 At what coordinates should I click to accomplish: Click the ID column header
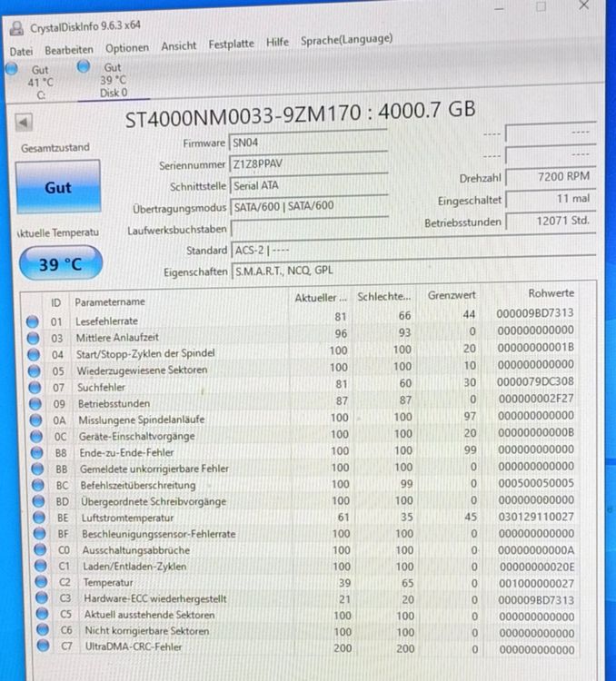coord(56,302)
